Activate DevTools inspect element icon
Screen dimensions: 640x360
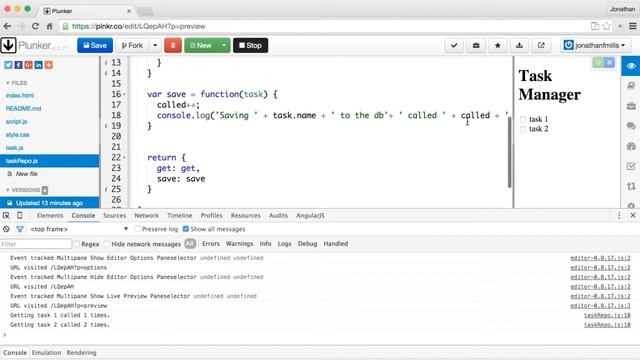tap(6, 216)
